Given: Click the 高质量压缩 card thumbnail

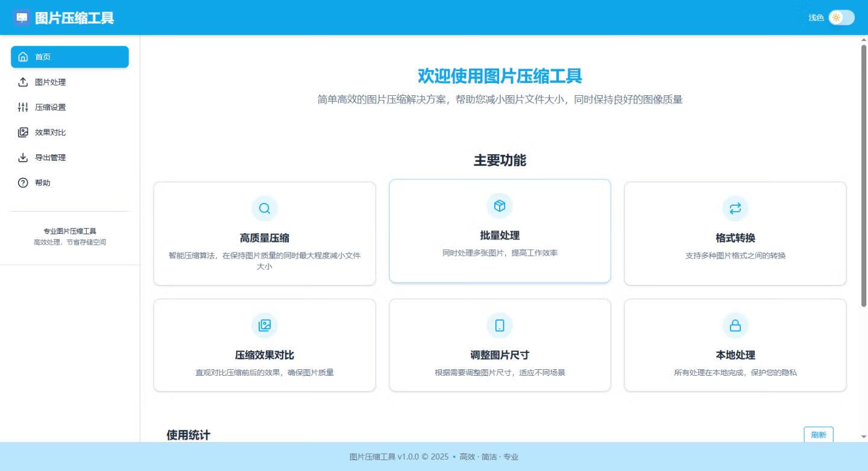Looking at the screenshot, I should 264,232.
